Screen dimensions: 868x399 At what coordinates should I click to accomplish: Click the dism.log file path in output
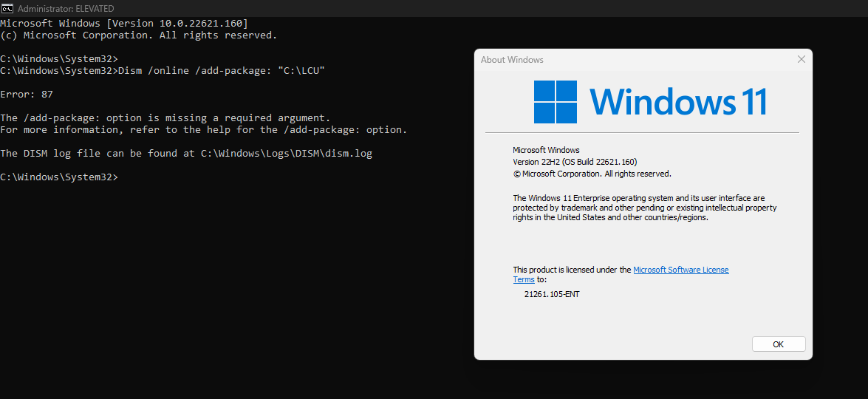click(x=286, y=153)
